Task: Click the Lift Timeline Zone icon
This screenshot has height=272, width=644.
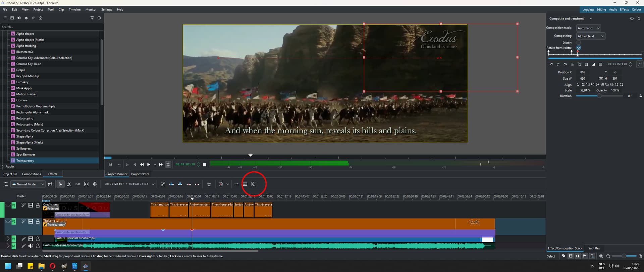Action: point(197,184)
